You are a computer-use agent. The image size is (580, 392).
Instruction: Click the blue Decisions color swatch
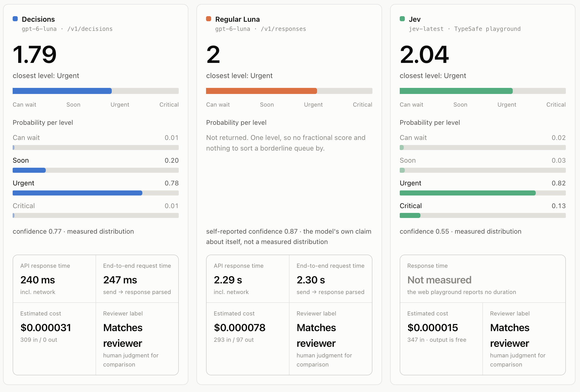click(x=15, y=19)
